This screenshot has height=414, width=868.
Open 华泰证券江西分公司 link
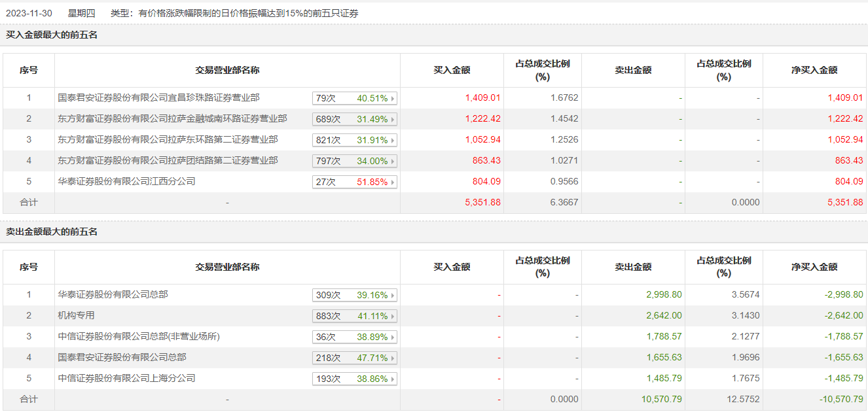[x=126, y=182]
